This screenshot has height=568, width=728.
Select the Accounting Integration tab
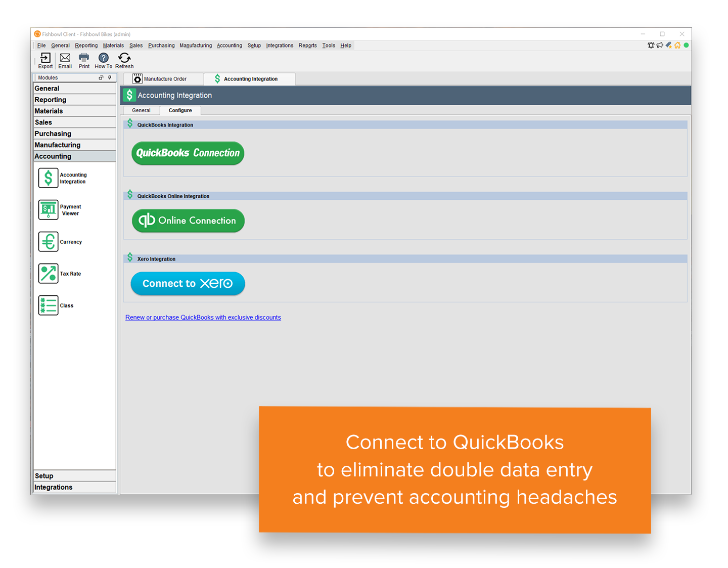(x=250, y=79)
